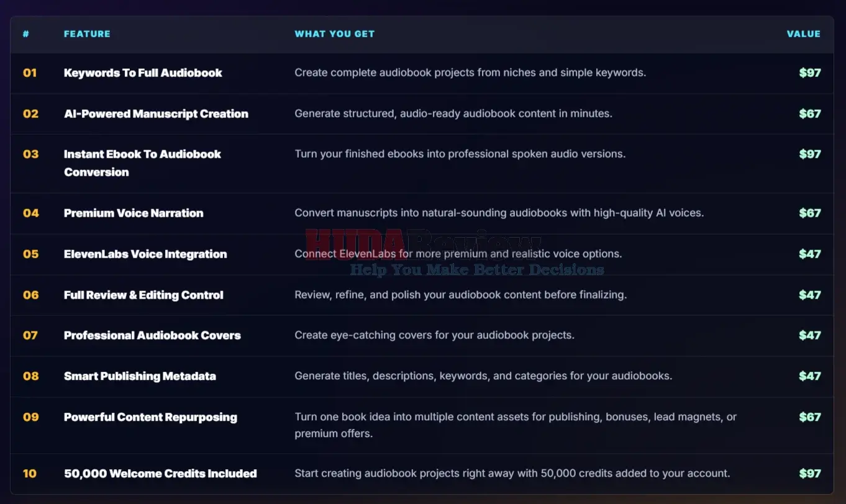
Task: Click 'Instant Ebook To Audiobook Conversion' feature
Action: pos(142,163)
